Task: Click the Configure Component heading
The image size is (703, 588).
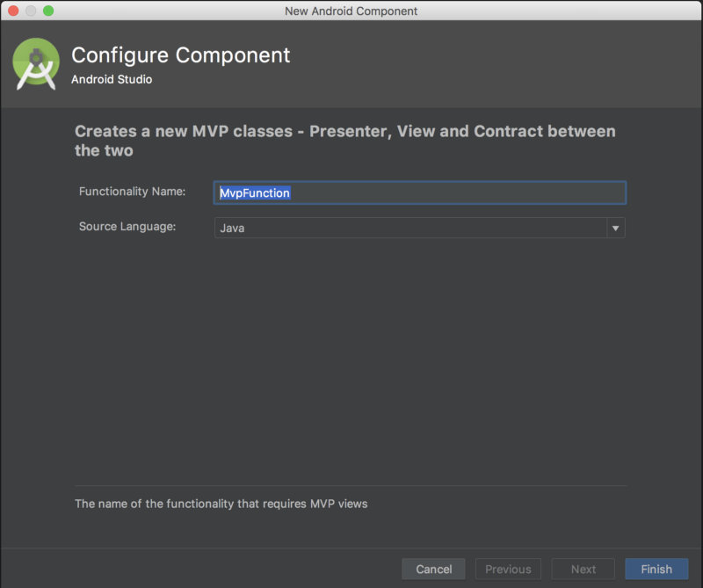Action: pyautogui.click(x=180, y=54)
